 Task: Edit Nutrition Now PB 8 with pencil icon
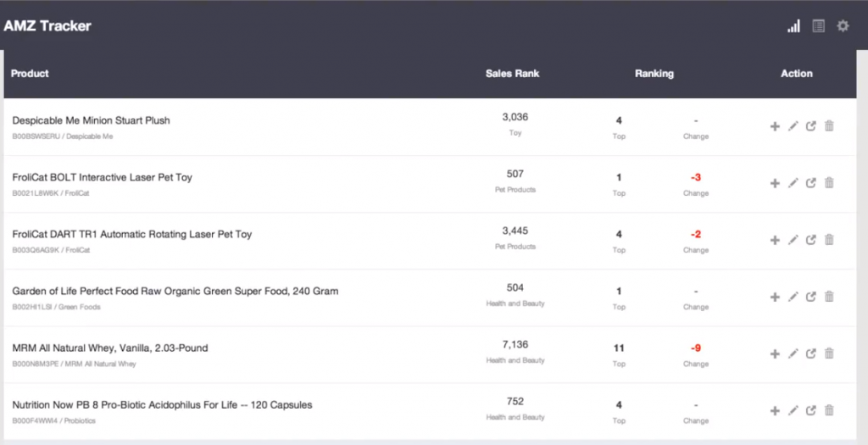[793, 410]
